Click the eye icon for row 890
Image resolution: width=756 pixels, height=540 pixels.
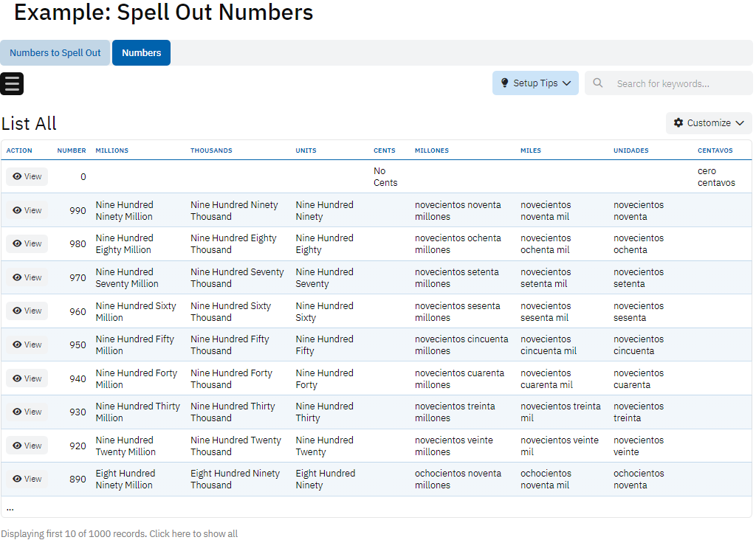point(17,479)
